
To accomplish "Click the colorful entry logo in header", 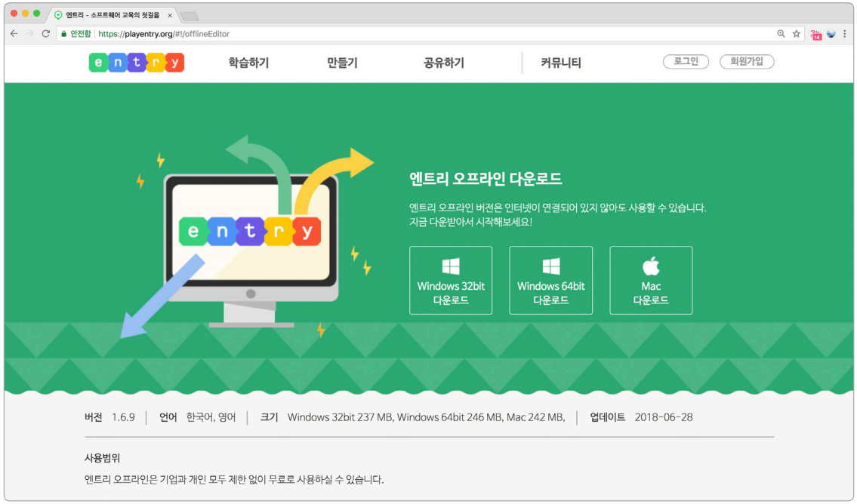I will pyautogui.click(x=137, y=63).
